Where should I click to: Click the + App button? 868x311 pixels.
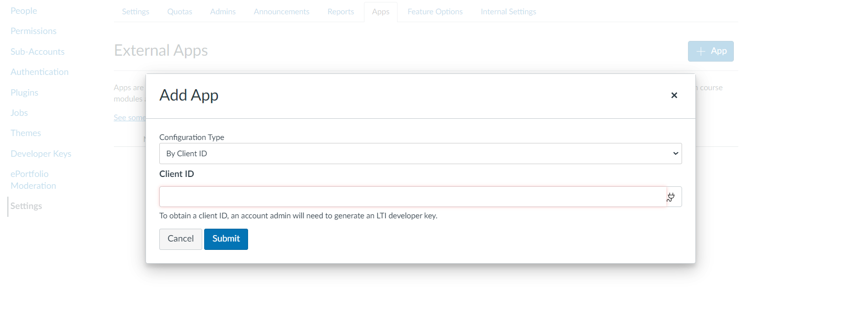coord(710,51)
